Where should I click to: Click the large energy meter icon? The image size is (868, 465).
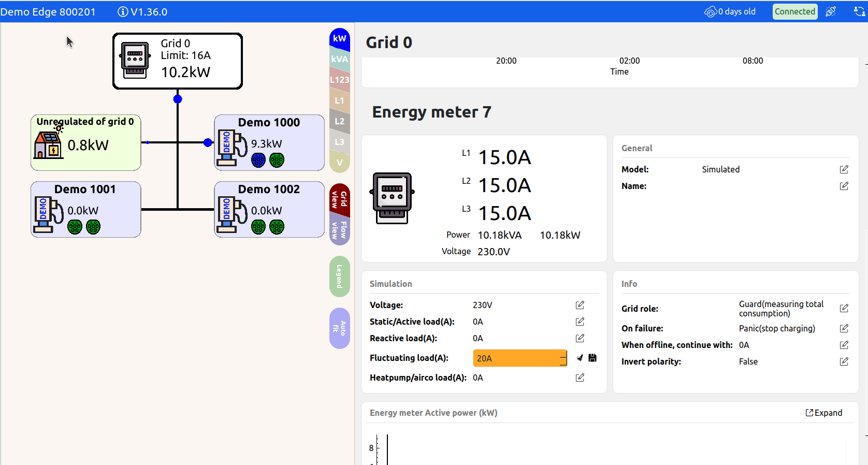pyautogui.click(x=392, y=198)
